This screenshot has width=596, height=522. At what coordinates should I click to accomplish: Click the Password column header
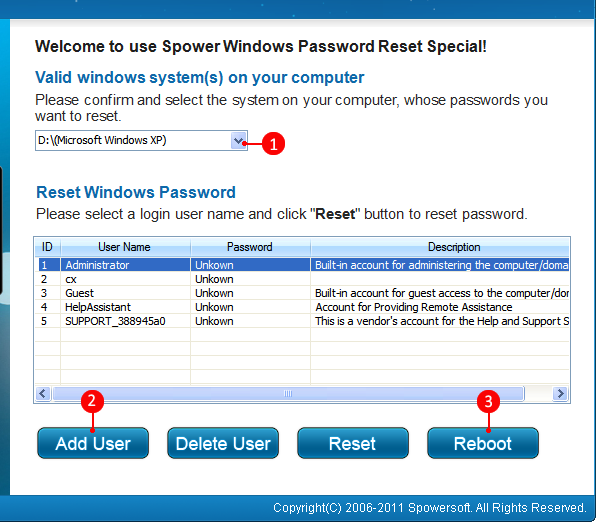pyautogui.click(x=250, y=247)
